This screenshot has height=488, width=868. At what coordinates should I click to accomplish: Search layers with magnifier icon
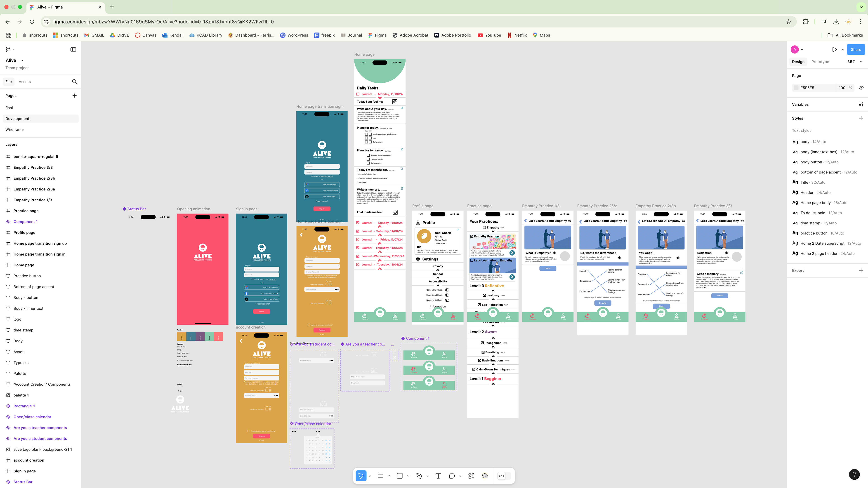(x=74, y=82)
